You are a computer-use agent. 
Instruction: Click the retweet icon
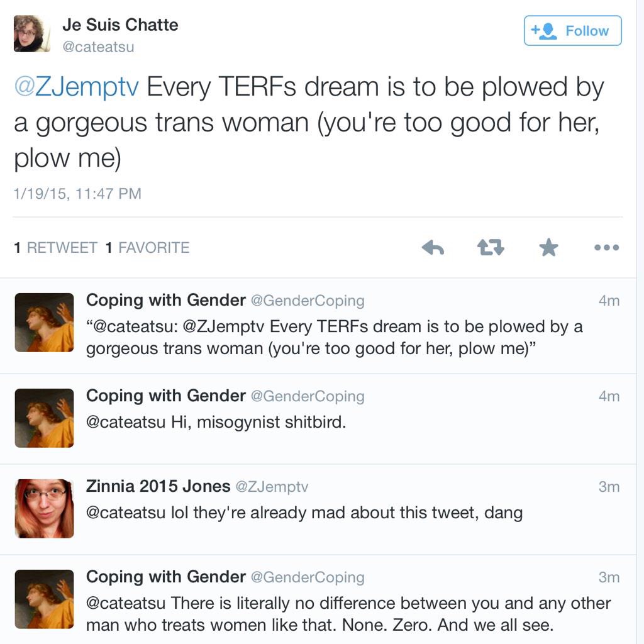(491, 248)
